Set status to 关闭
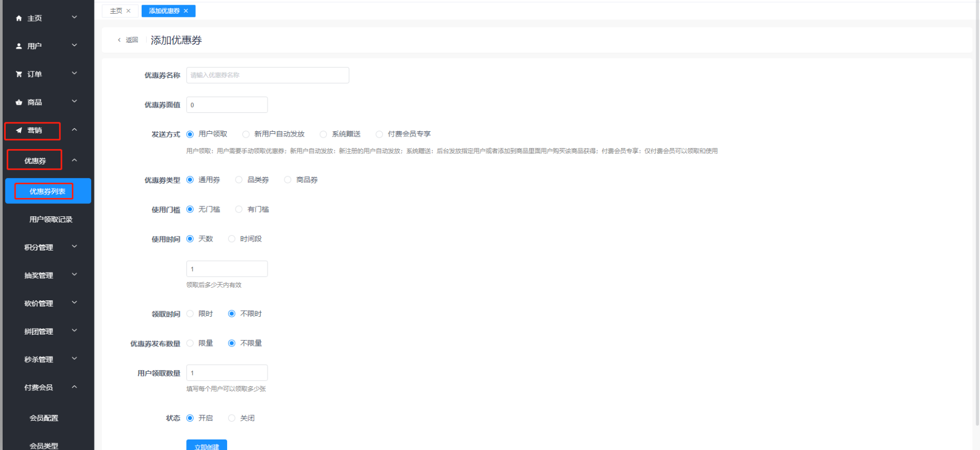The image size is (980, 450). pyautogui.click(x=232, y=418)
